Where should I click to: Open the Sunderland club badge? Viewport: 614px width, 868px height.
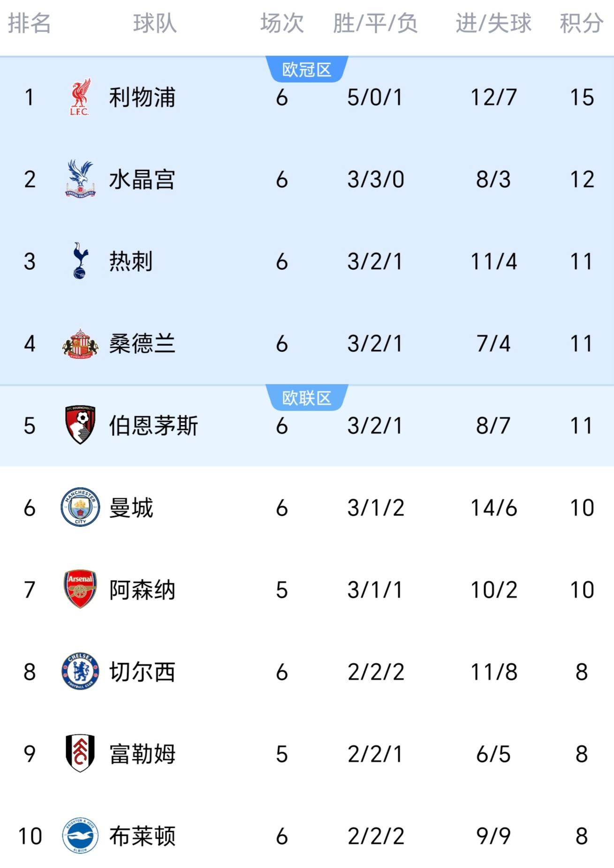80,343
